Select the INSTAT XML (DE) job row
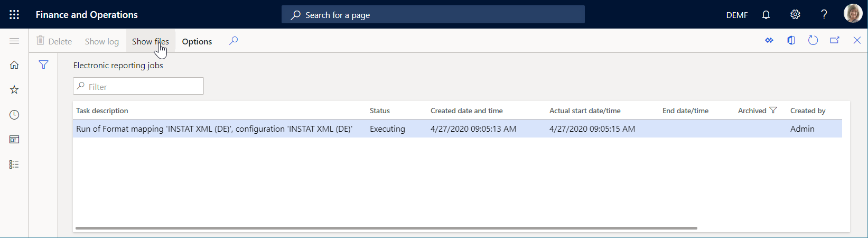 pyautogui.click(x=214, y=129)
